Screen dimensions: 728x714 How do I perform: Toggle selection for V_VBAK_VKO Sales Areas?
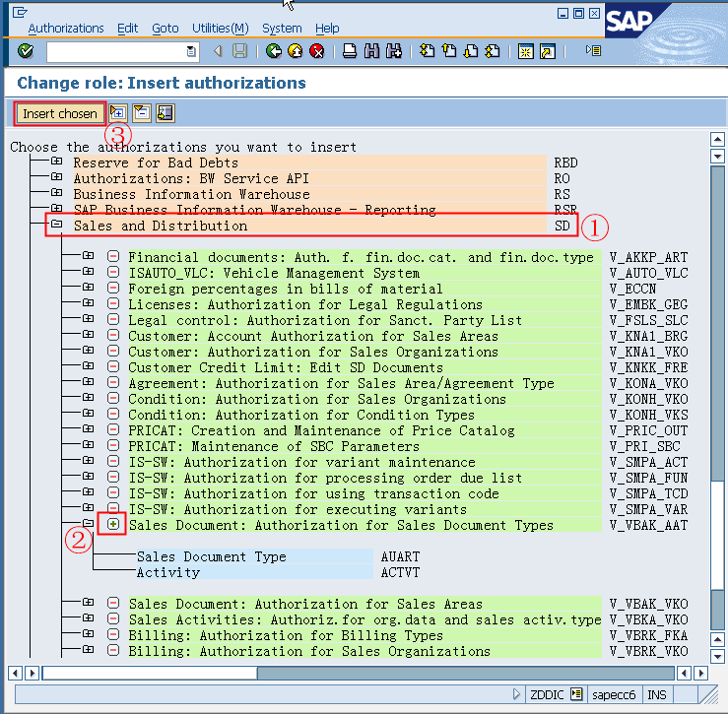point(113,604)
